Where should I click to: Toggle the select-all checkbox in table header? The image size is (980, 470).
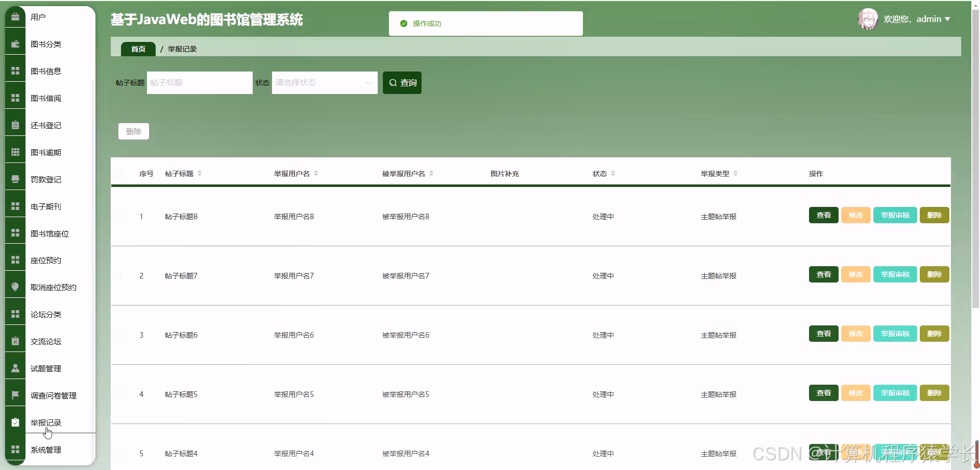point(117,174)
